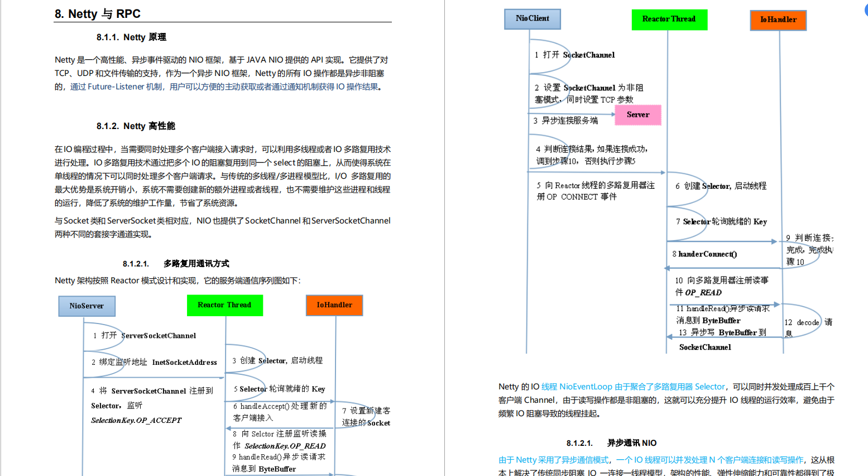Click step "3 异步连接服务端"

tap(565, 121)
